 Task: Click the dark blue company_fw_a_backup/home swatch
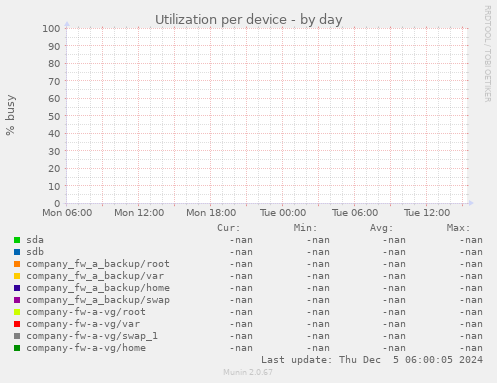click(17, 288)
